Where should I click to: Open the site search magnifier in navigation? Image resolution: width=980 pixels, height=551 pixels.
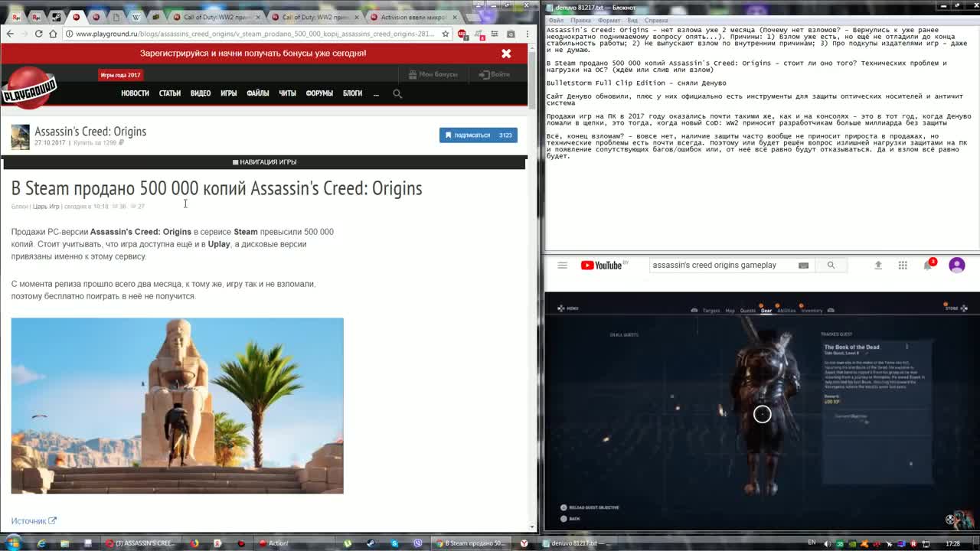[397, 93]
